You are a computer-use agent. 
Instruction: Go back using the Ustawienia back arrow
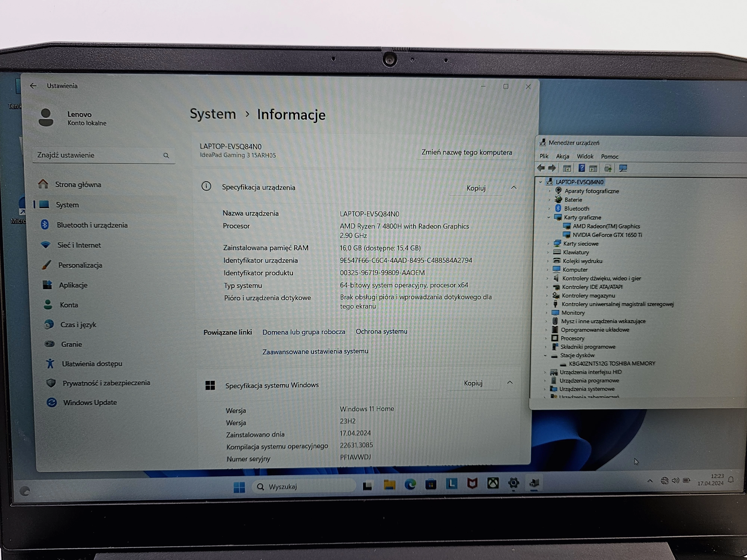[33, 86]
